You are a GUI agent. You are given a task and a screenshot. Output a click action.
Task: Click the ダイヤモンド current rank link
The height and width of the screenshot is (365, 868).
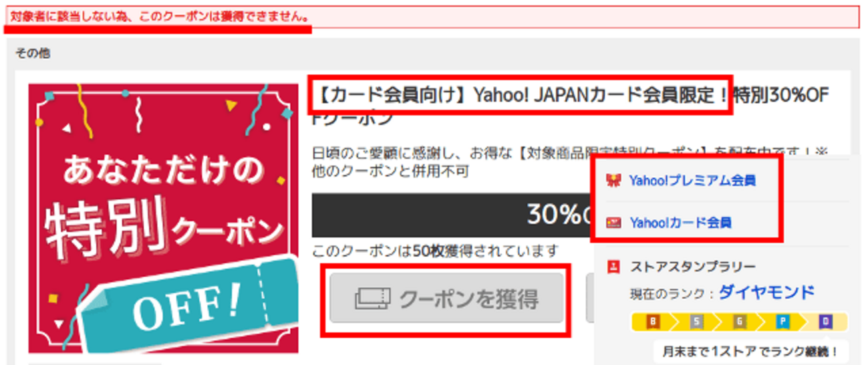click(766, 292)
